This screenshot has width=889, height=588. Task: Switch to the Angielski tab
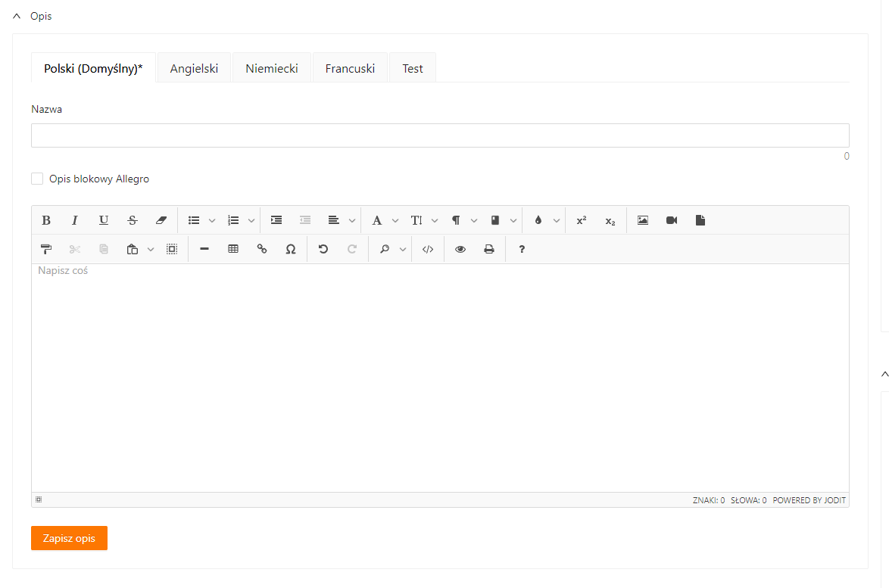tap(194, 68)
